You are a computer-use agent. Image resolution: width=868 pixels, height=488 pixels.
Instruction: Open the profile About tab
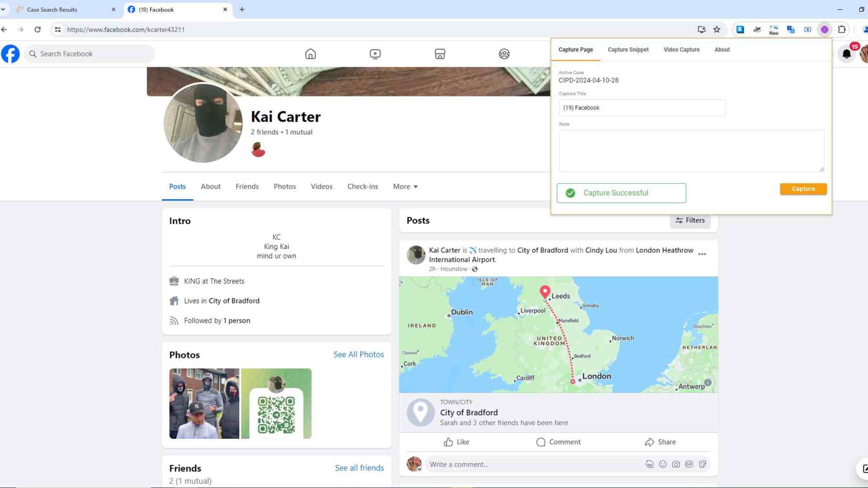pyautogui.click(x=210, y=186)
